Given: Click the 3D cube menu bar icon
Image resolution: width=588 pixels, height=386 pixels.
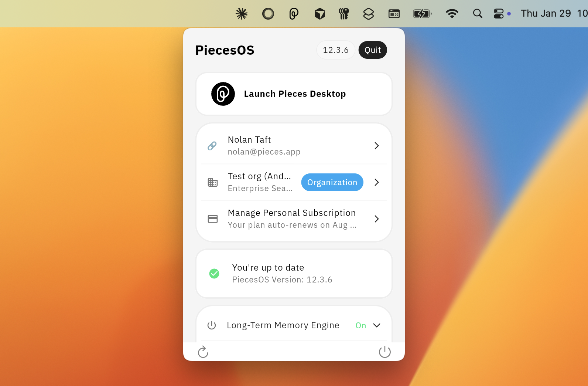Looking at the screenshot, I should pos(320,14).
